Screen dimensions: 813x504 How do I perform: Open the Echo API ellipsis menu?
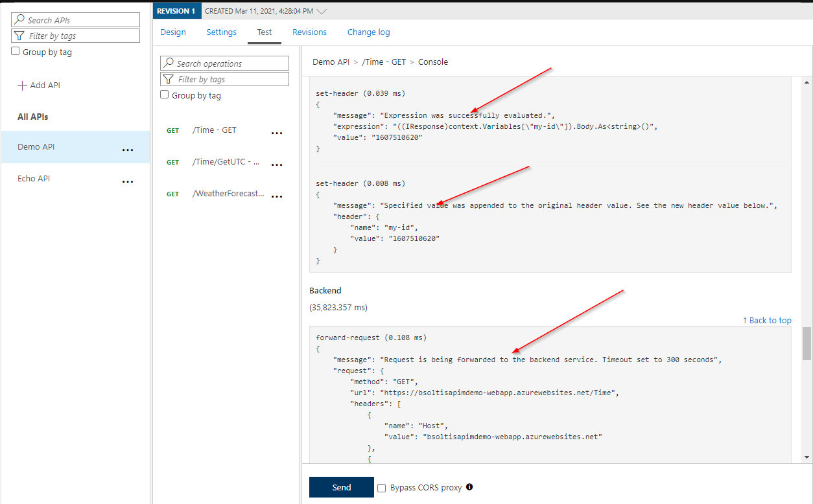click(128, 181)
